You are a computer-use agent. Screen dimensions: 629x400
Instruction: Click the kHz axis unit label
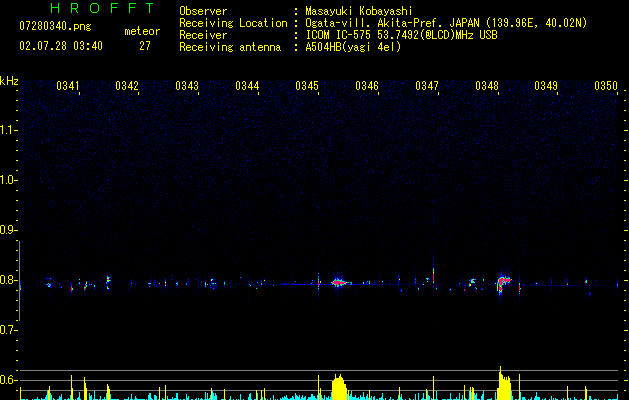[x=9, y=81]
